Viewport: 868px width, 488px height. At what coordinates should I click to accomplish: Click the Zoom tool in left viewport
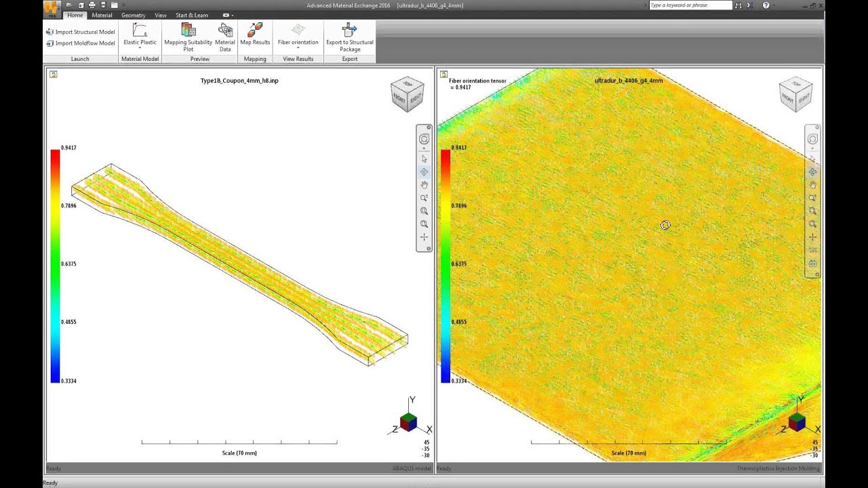(x=424, y=198)
